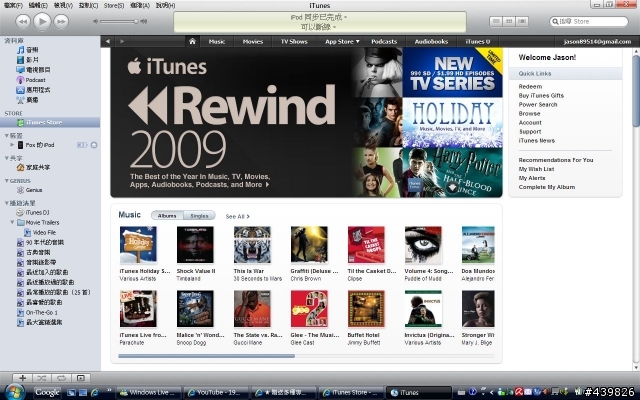Viewport: 640px width, 400px height.
Task: Go forward in the Store navigation
Action: (122, 41)
